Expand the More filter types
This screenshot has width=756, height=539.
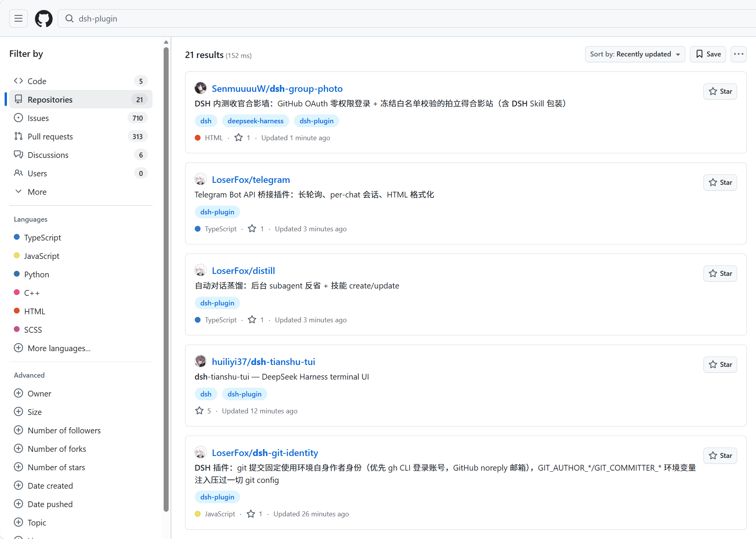tap(81, 192)
